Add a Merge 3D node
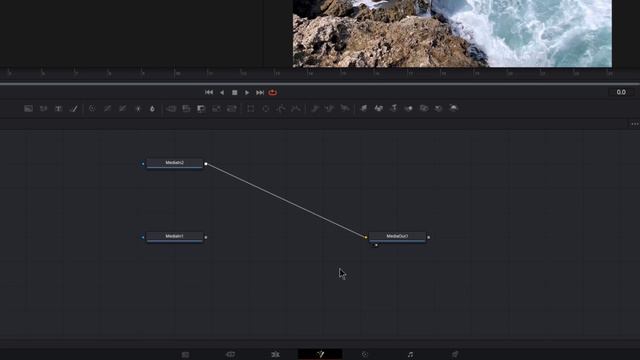 click(409, 109)
